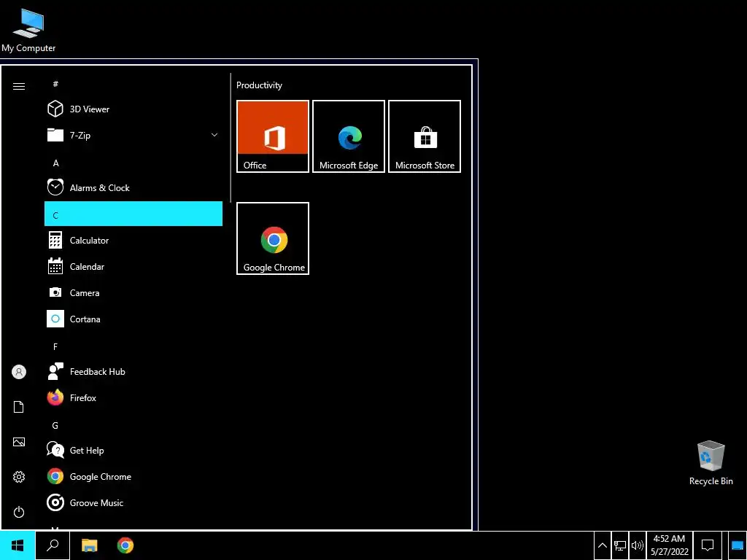Open the 7-Zip folder entry

tap(133, 135)
